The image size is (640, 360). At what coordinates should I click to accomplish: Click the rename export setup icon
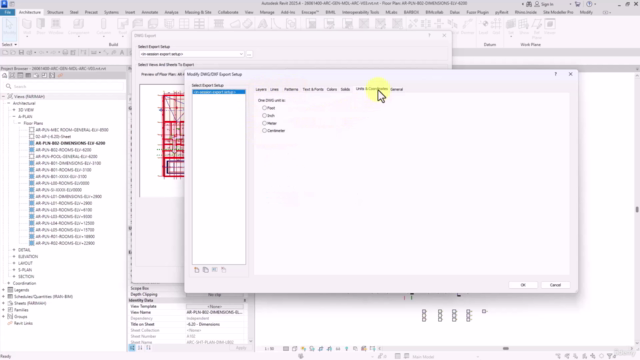click(x=215, y=270)
